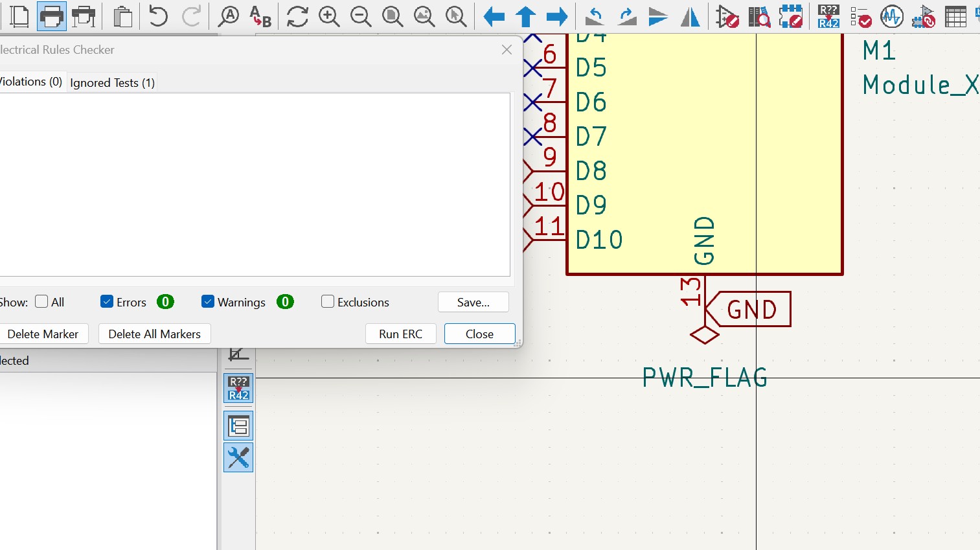Click the no-connect marker on pin 7
Viewport: 980px width, 550px height.
point(532,102)
